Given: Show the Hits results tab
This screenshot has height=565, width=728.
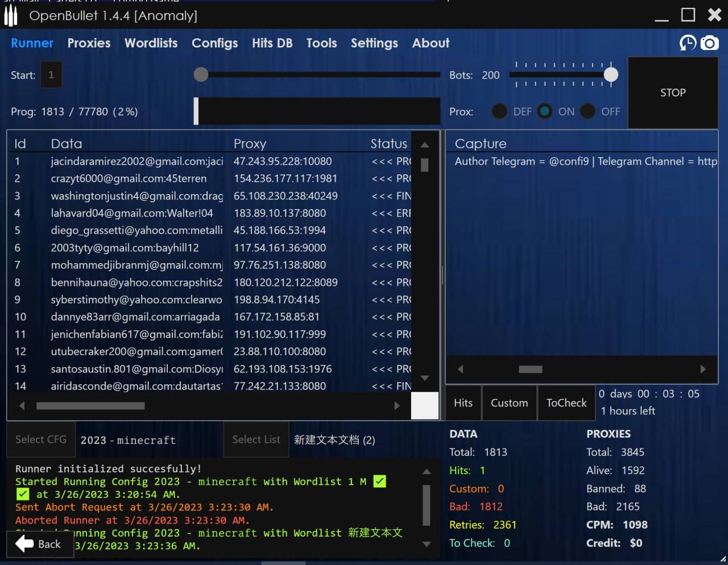Looking at the screenshot, I should coord(463,403).
